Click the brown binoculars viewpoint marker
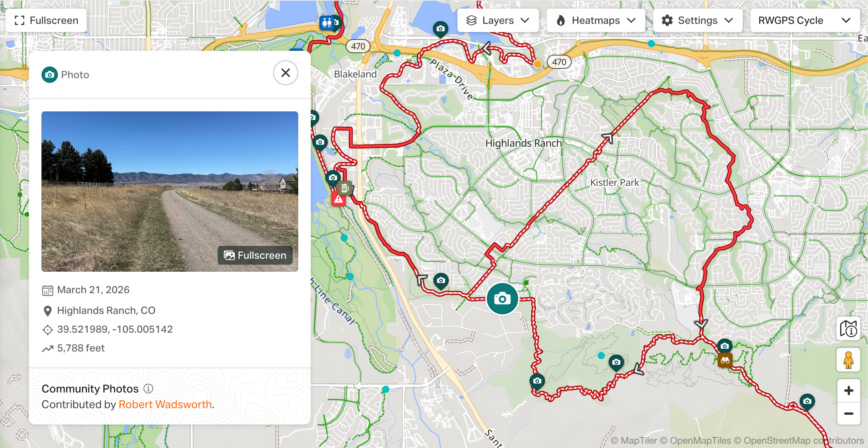This screenshot has width=868, height=448. [725, 360]
